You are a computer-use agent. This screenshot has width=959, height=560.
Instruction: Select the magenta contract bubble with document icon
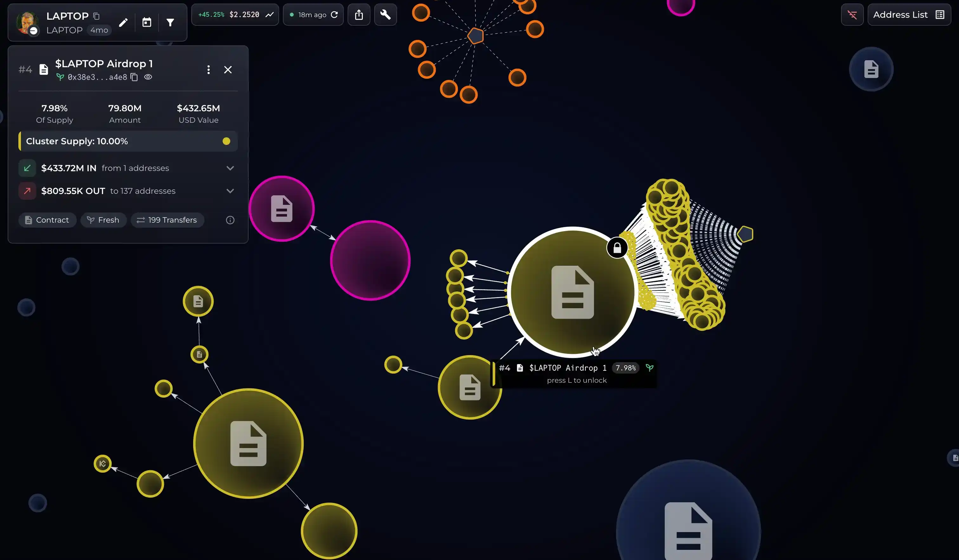click(x=282, y=208)
